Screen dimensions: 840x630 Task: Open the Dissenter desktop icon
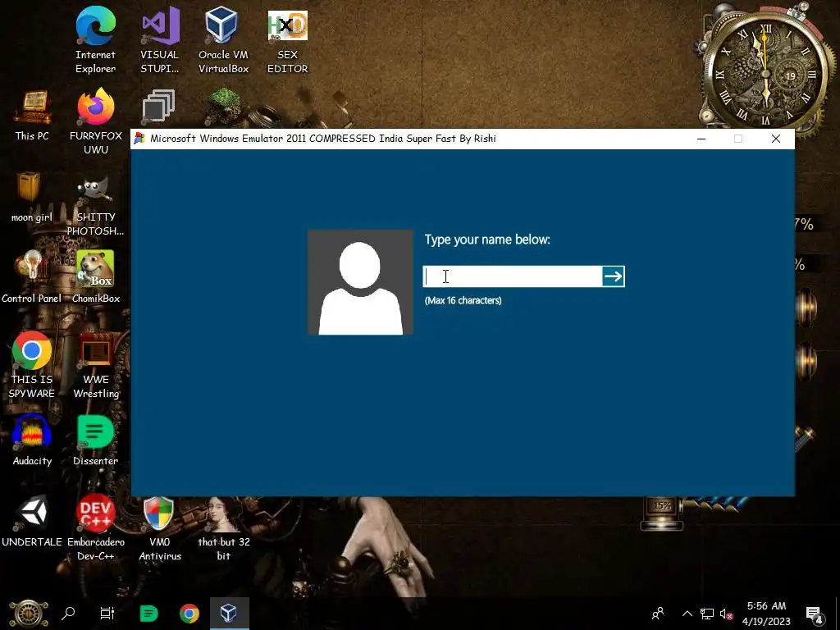[95, 440]
